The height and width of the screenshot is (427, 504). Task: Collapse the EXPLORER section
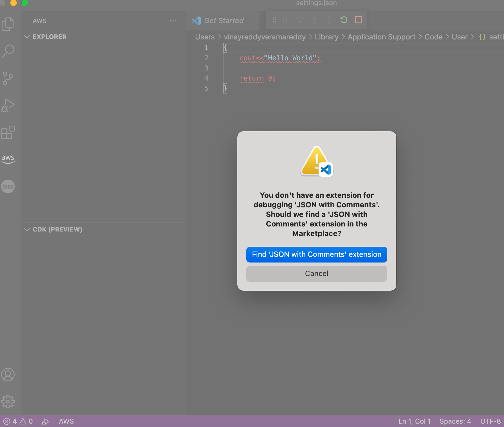pyautogui.click(x=27, y=37)
